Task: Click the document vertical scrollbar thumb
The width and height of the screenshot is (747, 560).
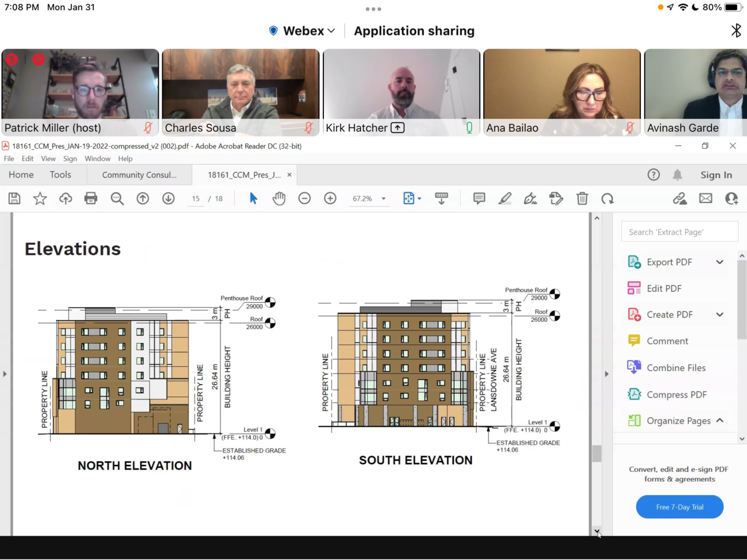Action: coord(596,453)
